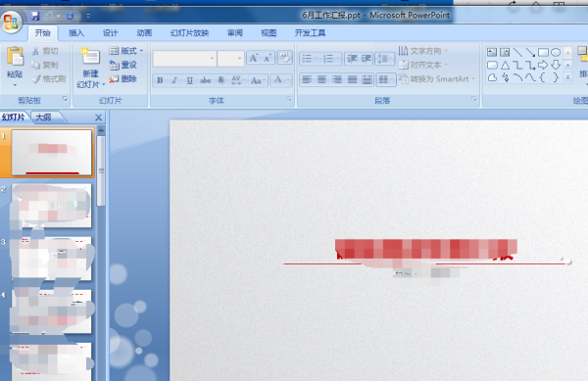The height and width of the screenshot is (381, 588).
Task: Click the slide panel vertical scrollbar thumb
Action: pos(101,170)
